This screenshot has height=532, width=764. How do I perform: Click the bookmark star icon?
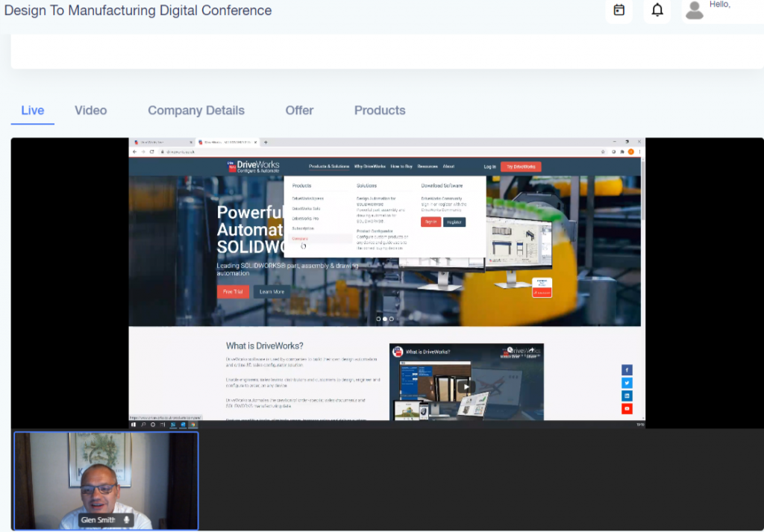(x=603, y=152)
